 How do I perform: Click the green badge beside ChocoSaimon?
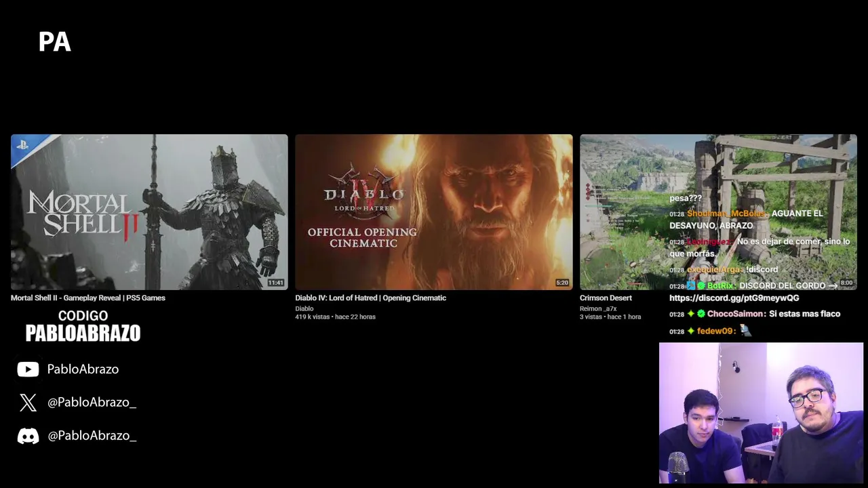[x=701, y=314]
